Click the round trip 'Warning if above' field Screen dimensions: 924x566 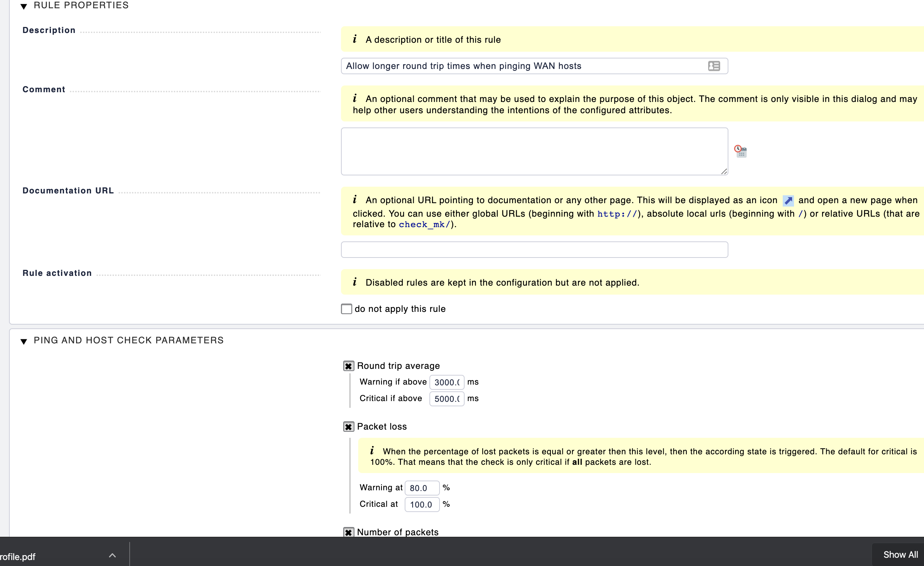[x=446, y=382]
